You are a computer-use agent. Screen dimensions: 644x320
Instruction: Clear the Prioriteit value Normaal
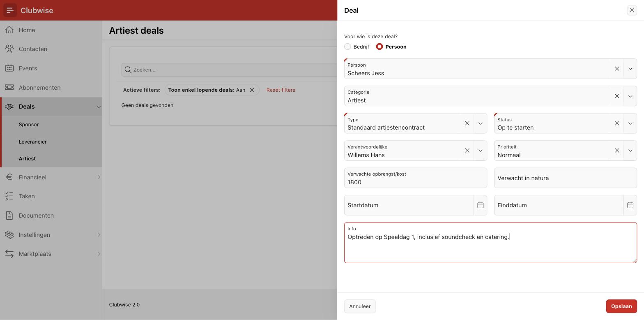point(617,151)
